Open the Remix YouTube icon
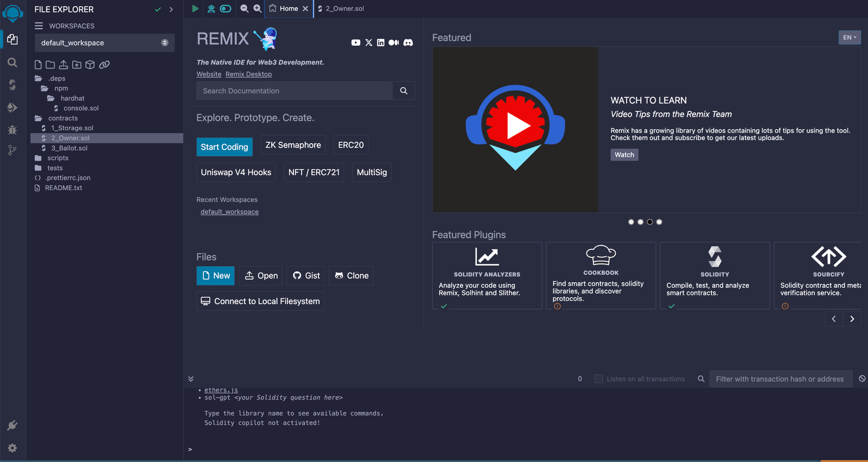Screen dimensions: 868x462 tap(356, 42)
